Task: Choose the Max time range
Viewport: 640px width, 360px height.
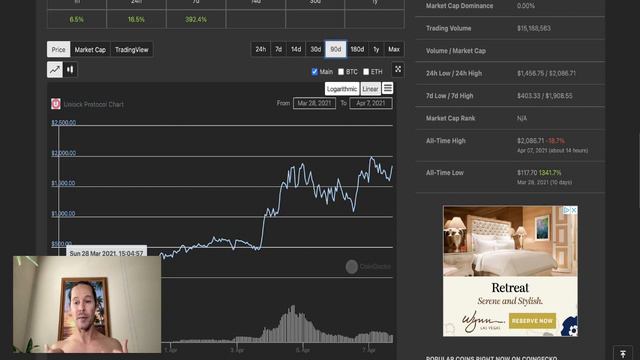Action: point(394,49)
